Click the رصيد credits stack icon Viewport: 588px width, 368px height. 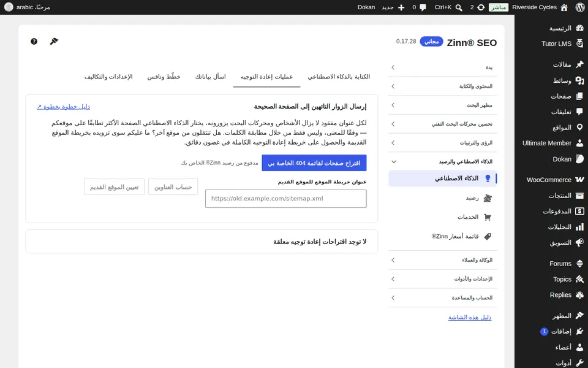pyautogui.click(x=488, y=198)
